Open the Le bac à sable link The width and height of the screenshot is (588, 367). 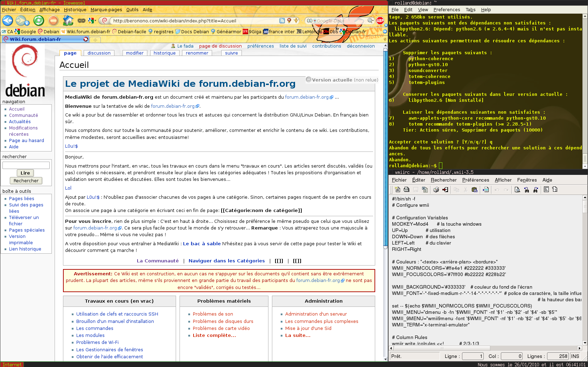click(x=202, y=244)
